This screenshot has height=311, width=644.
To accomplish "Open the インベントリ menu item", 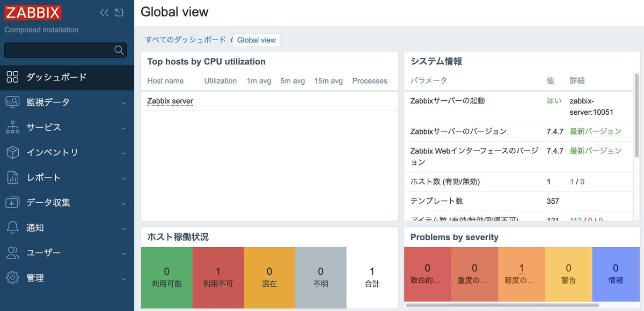I will click(x=67, y=153).
